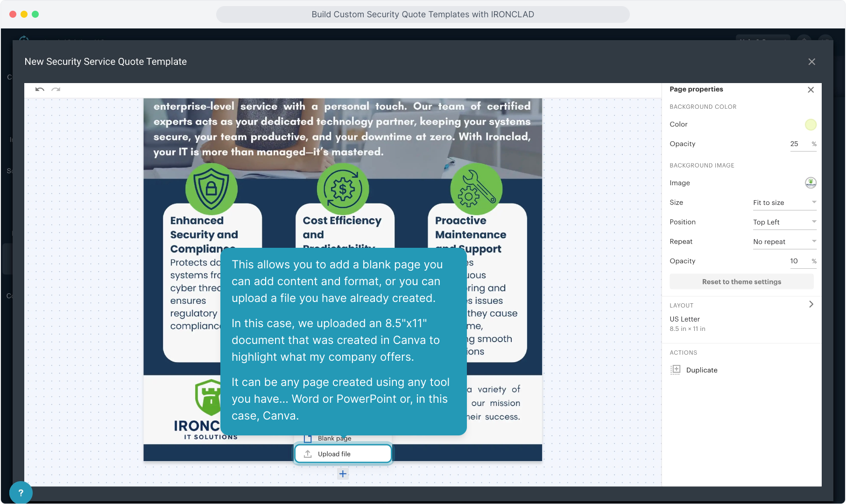Screen dimensions: 846x504
Task: Duplicate the page from the Actions section
Action: 694,370
